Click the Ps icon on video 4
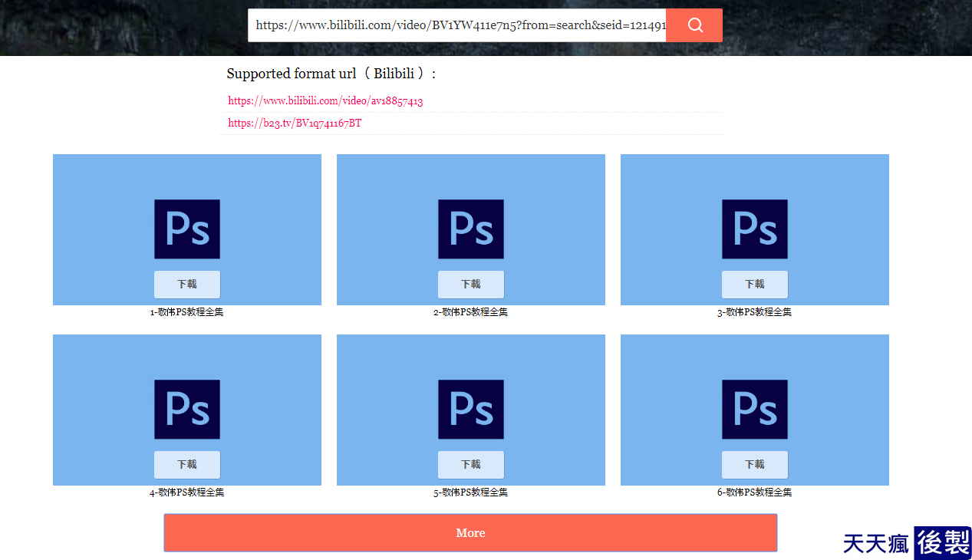The height and width of the screenshot is (560, 972). click(x=187, y=409)
